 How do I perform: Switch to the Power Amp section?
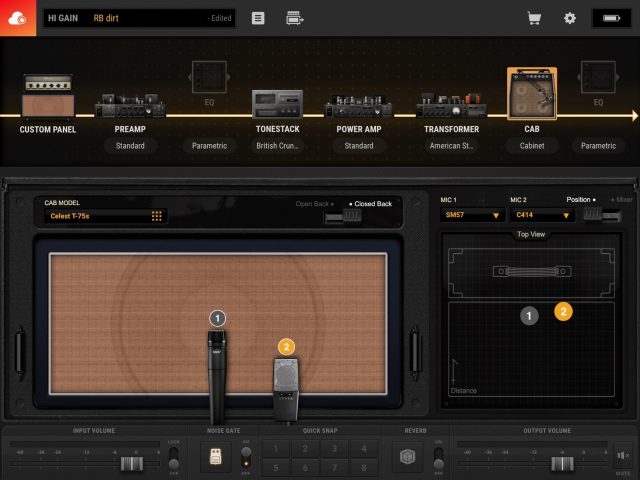(358, 105)
